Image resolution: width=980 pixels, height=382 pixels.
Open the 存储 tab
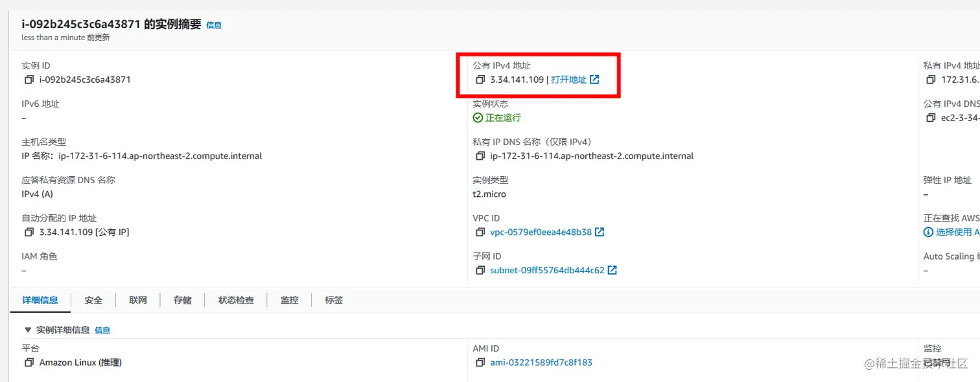coord(183,300)
